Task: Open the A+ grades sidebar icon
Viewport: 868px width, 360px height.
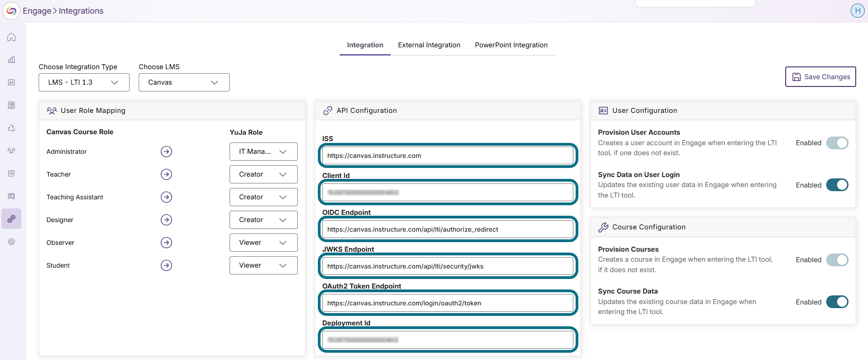Action: pyautogui.click(x=11, y=82)
